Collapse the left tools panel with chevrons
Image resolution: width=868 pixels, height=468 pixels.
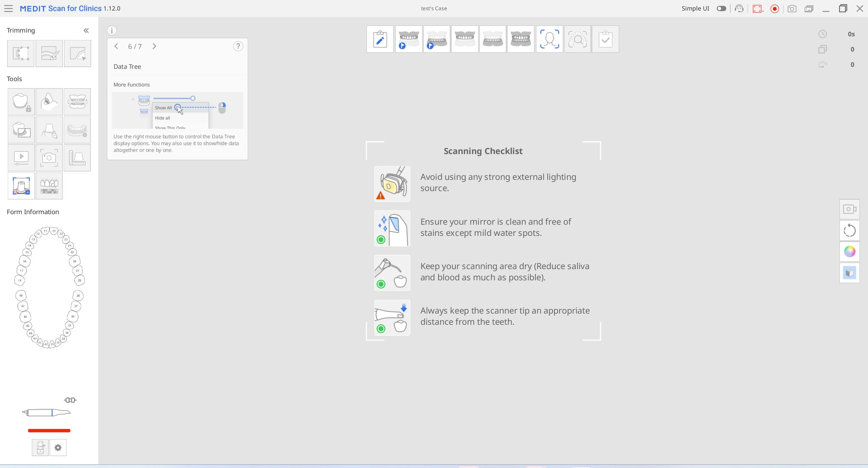[86, 31]
